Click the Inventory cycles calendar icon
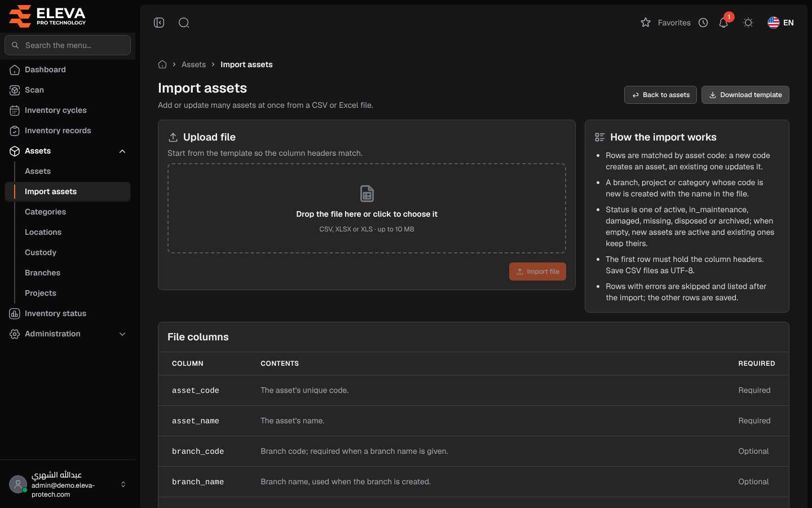Screen dimensions: 812x508 coord(15,111)
